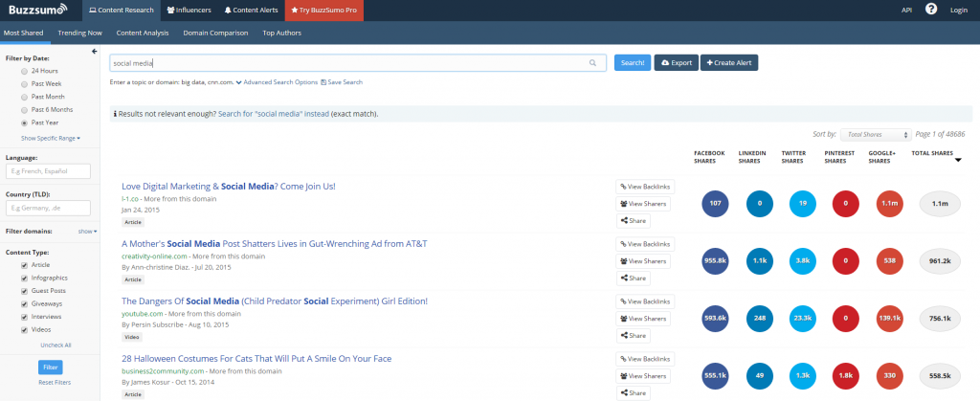Click total shares bubble showing 756.1k
Viewport: 980px width, 401px height.
(940, 319)
